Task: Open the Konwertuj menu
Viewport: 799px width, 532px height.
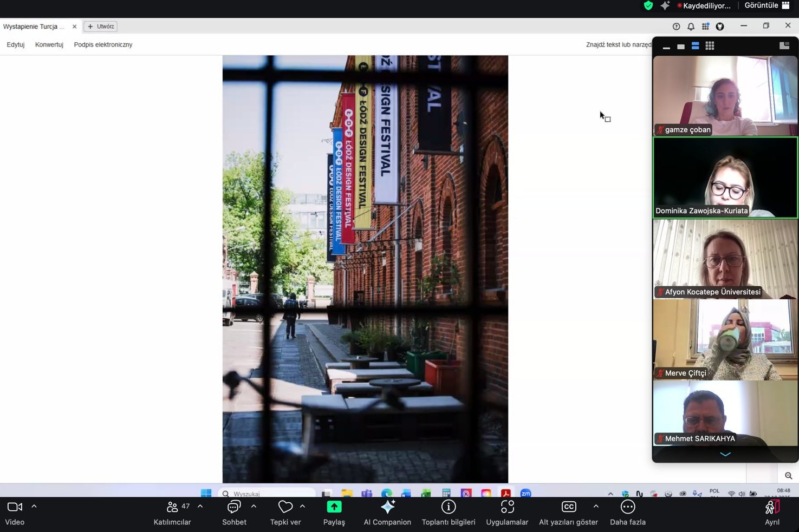Action: coord(49,45)
